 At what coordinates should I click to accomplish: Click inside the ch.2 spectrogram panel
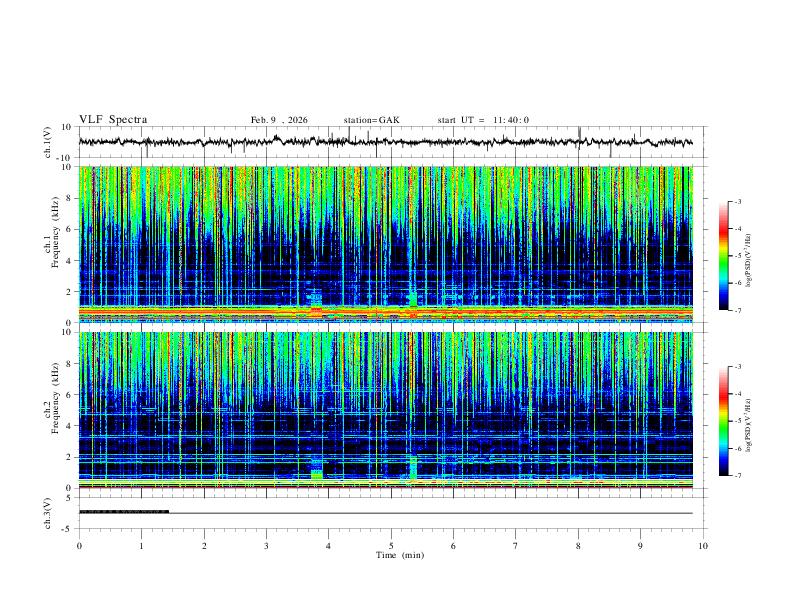(386, 410)
